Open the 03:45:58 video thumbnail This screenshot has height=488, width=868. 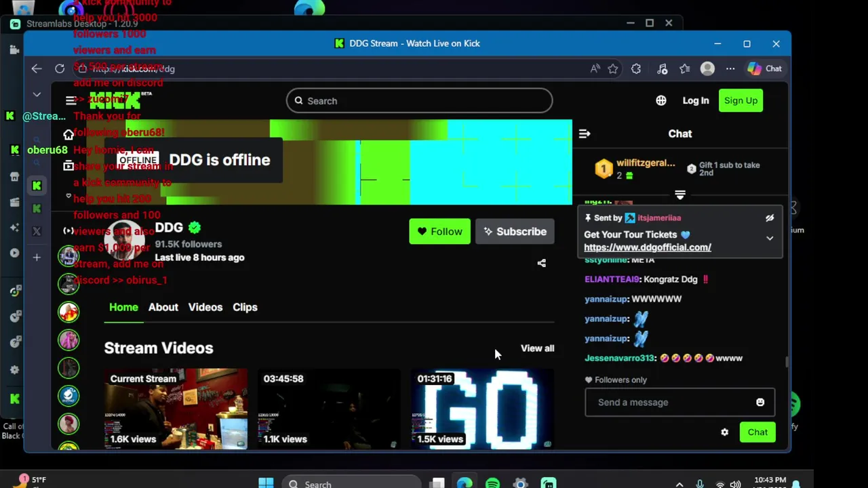pyautogui.click(x=329, y=409)
